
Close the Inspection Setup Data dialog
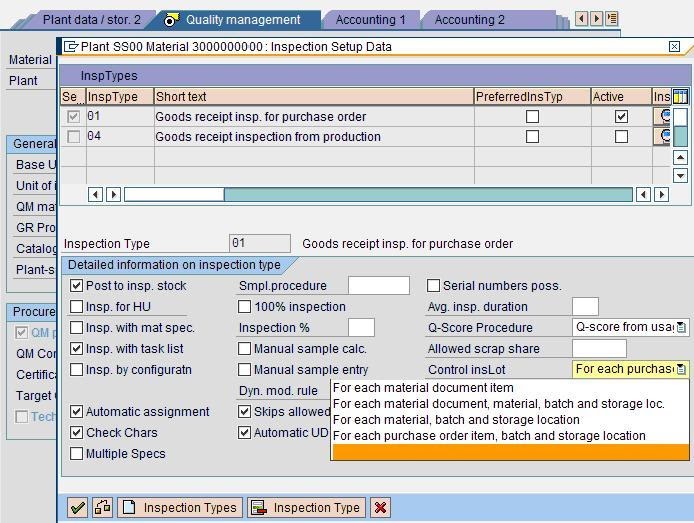click(x=674, y=46)
